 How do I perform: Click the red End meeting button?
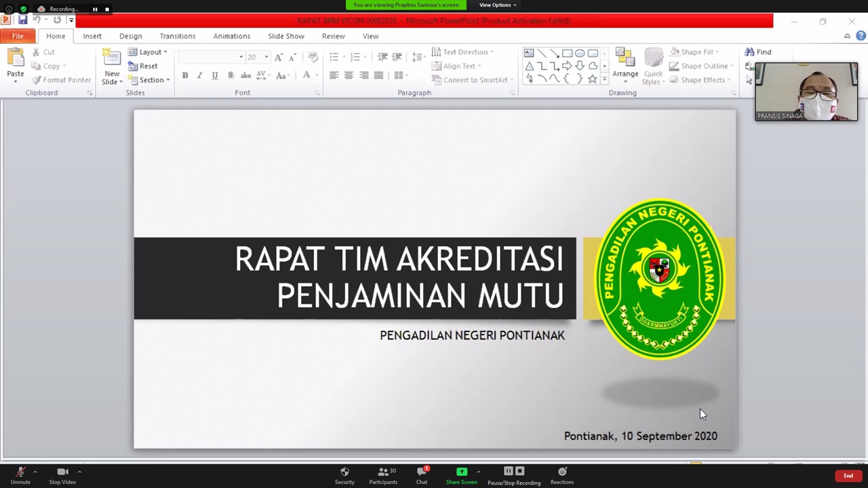pyautogui.click(x=848, y=476)
